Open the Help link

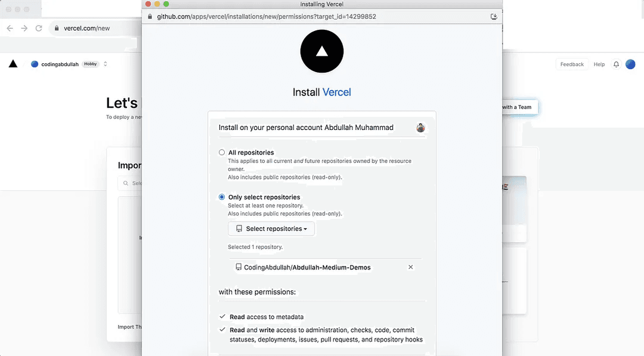pyautogui.click(x=599, y=64)
